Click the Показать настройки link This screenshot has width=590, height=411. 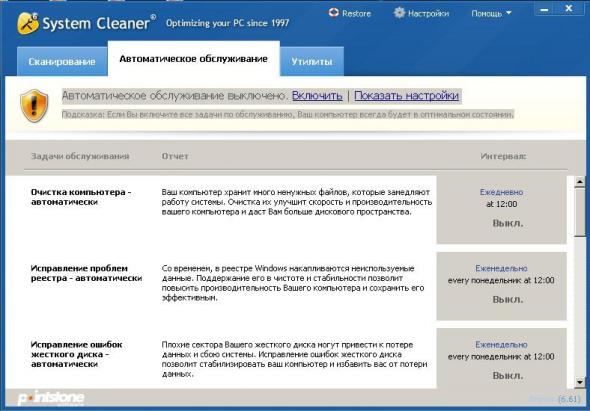[x=406, y=96]
